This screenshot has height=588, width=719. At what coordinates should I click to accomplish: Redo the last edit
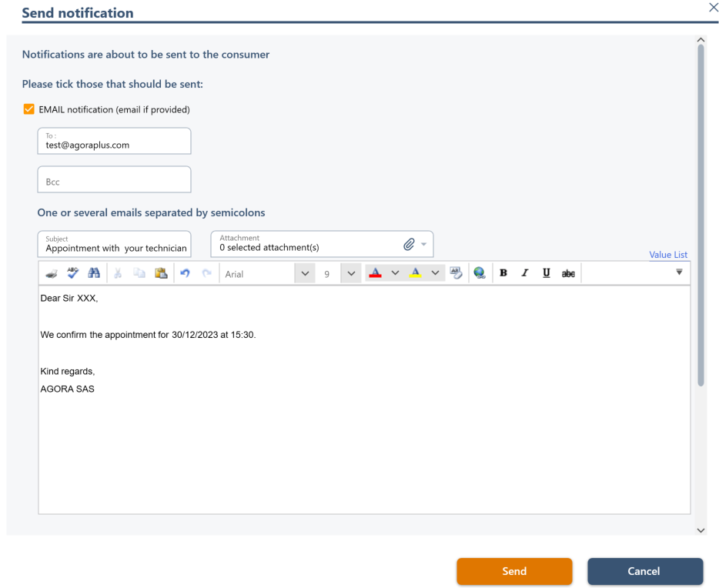207,273
